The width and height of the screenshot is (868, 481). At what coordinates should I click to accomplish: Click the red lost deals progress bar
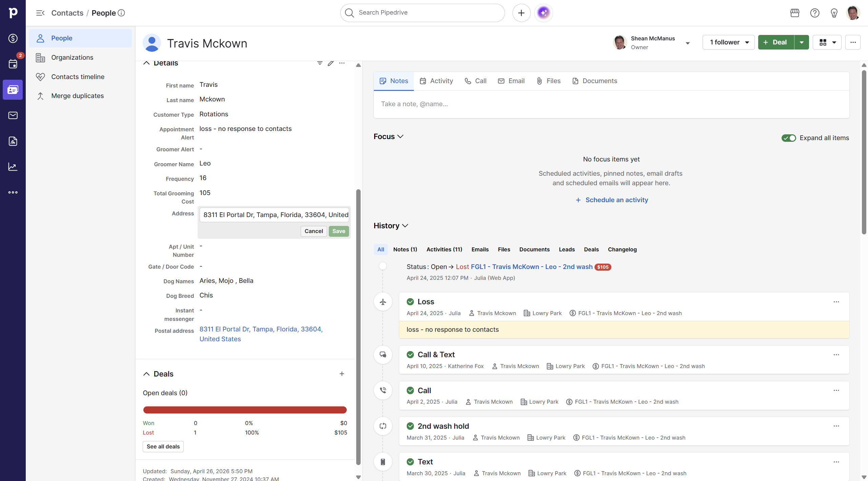pos(245,410)
